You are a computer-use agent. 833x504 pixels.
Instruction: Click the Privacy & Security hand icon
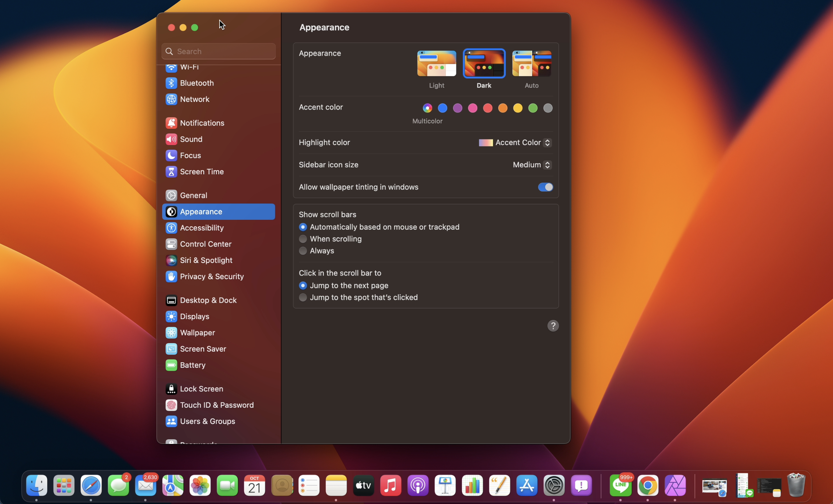pyautogui.click(x=171, y=276)
